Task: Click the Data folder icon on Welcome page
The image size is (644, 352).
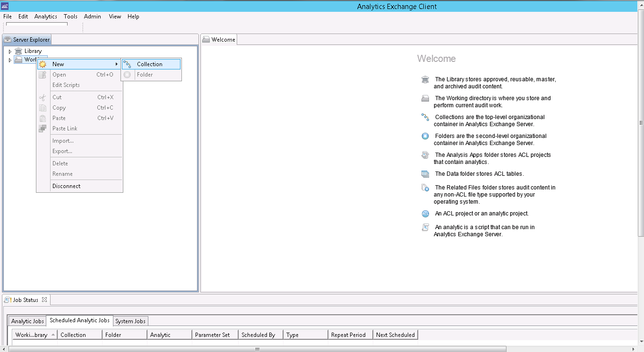Action: [425, 174]
